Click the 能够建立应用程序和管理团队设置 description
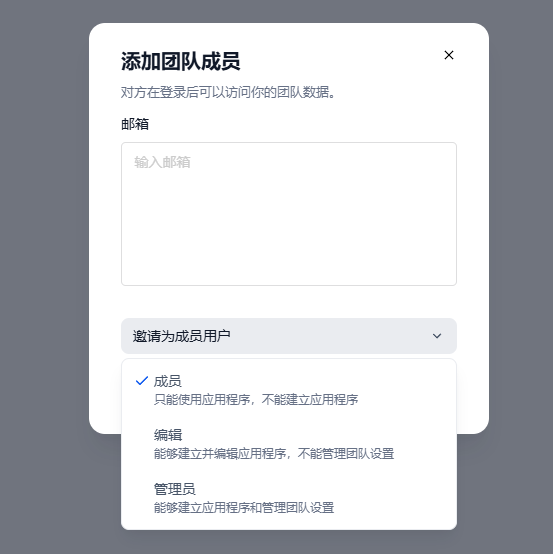This screenshot has height=554, width=553. click(244, 508)
